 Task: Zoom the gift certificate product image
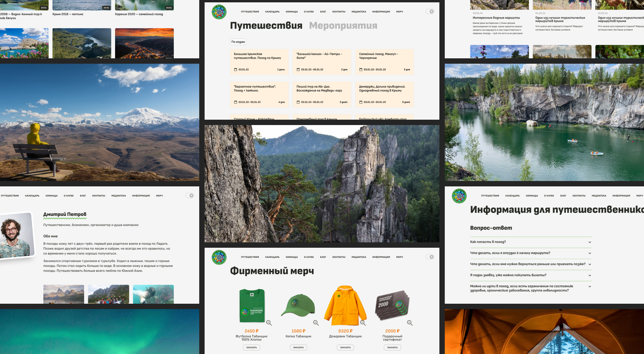pyautogui.click(x=410, y=323)
